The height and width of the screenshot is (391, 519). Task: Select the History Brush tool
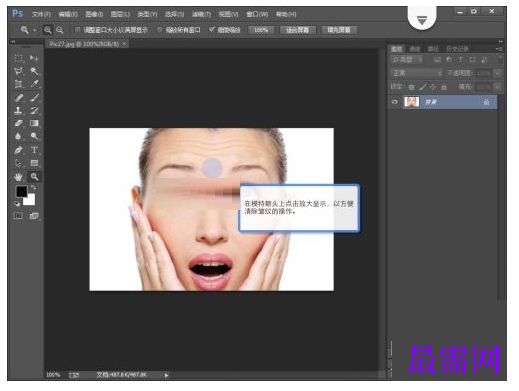pyautogui.click(x=34, y=111)
